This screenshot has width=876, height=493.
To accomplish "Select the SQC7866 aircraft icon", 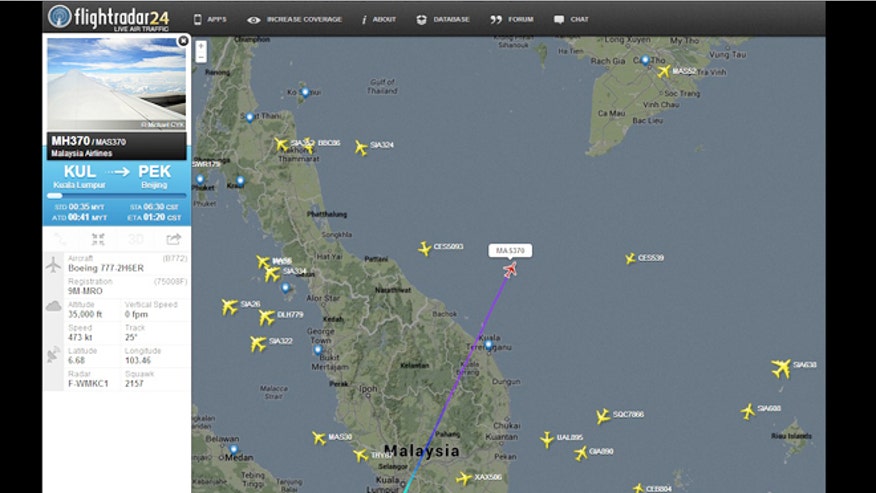I will point(602,416).
